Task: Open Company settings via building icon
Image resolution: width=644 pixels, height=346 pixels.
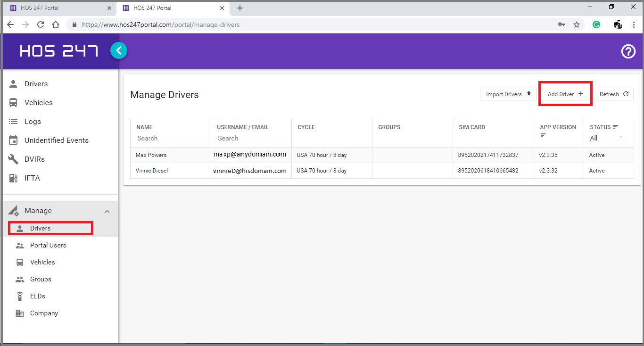Action: (x=20, y=313)
